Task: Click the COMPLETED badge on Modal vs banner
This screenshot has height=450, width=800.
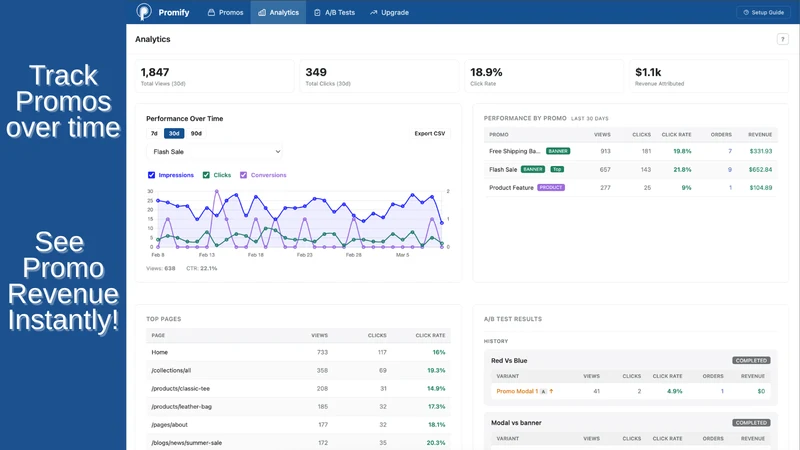Action: 751,422
